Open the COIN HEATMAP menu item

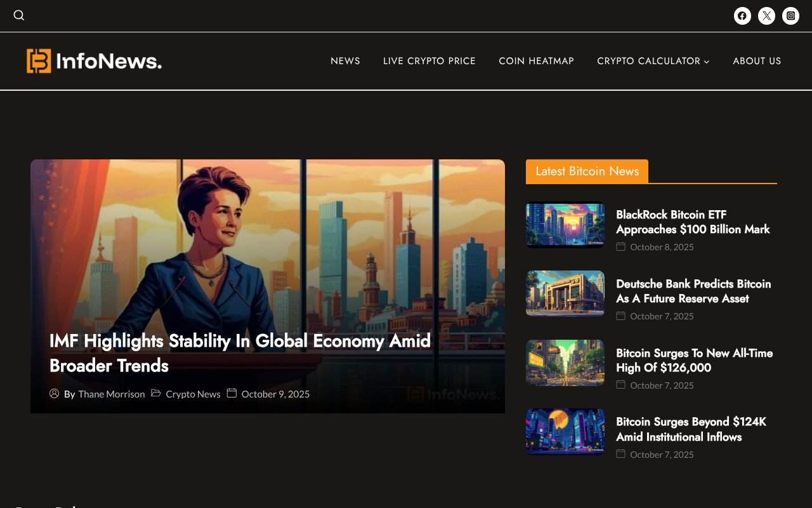[537, 61]
